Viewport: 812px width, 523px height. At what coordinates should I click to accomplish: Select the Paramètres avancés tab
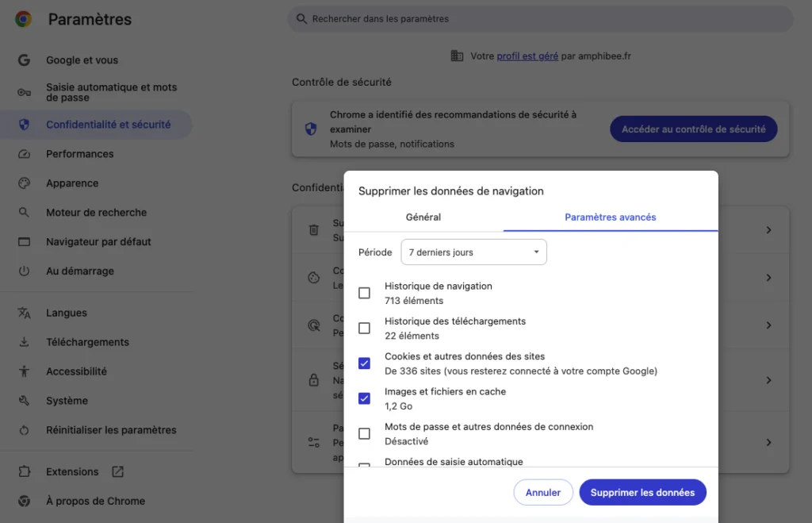611,217
